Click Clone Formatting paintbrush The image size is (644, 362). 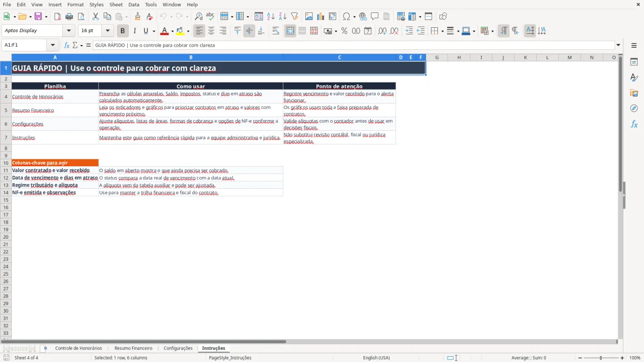[138, 17]
